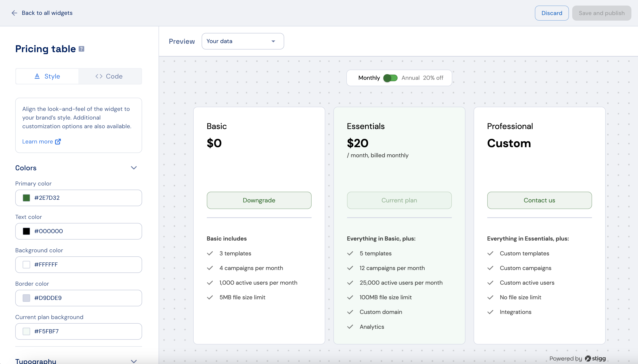The image size is (638, 364).
Task: Click checkmark icon next to Analytics feature
Action: [x=350, y=327]
